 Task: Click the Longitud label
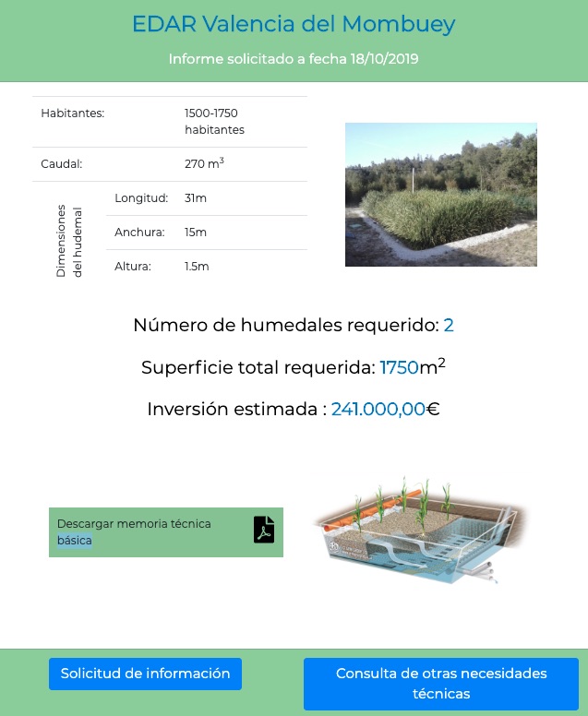pyautogui.click(x=141, y=198)
